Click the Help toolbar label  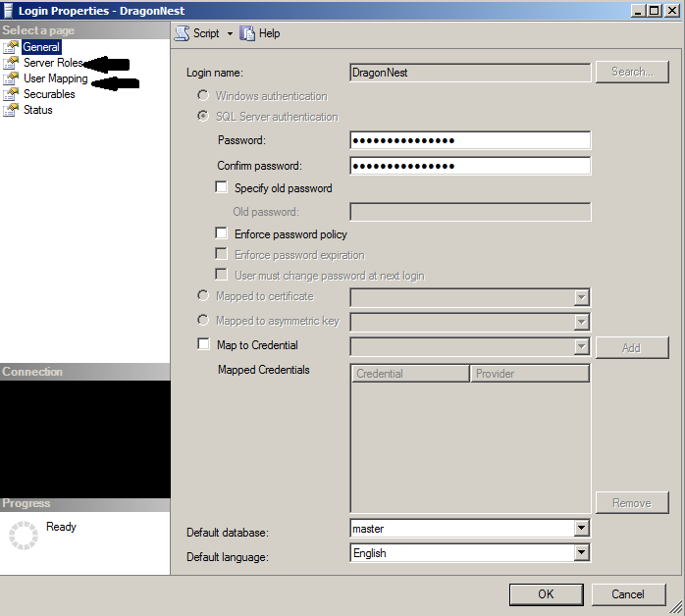pos(270,33)
